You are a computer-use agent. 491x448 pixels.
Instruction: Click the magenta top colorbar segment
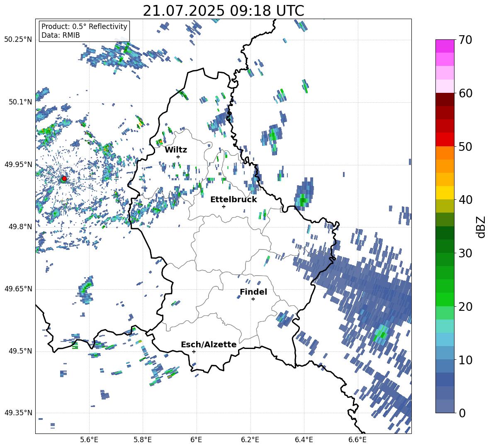[x=445, y=46]
